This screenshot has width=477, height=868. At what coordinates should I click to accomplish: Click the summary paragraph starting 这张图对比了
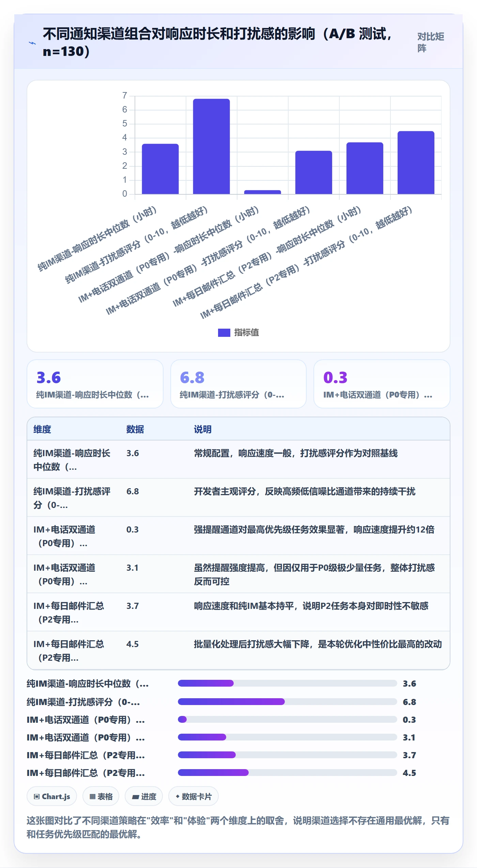(x=238, y=827)
